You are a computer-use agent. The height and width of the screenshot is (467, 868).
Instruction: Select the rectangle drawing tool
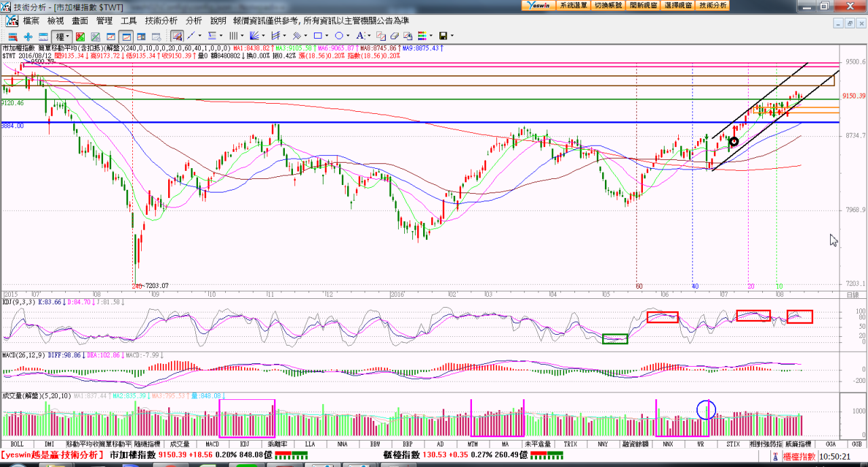[317, 36]
